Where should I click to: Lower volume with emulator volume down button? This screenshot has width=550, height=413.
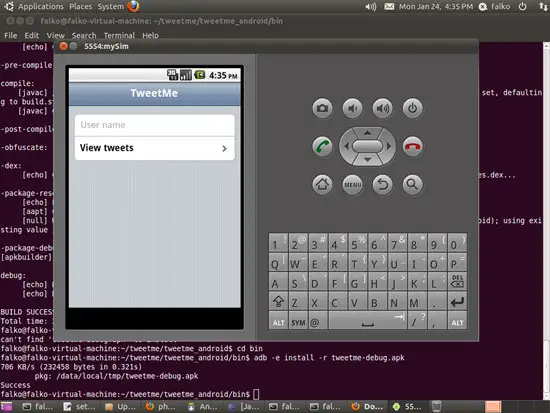tap(353, 108)
